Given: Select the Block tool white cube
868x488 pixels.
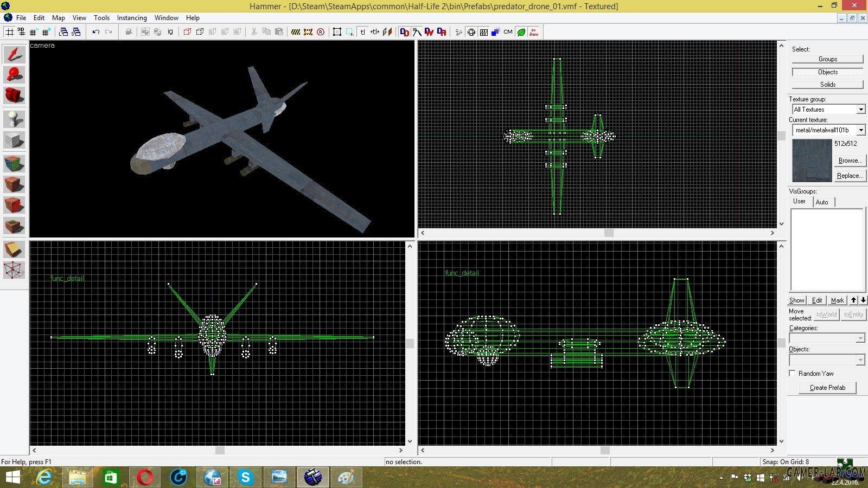Looking at the screenshot, I should pyautogui.click(x=15, y=140).
